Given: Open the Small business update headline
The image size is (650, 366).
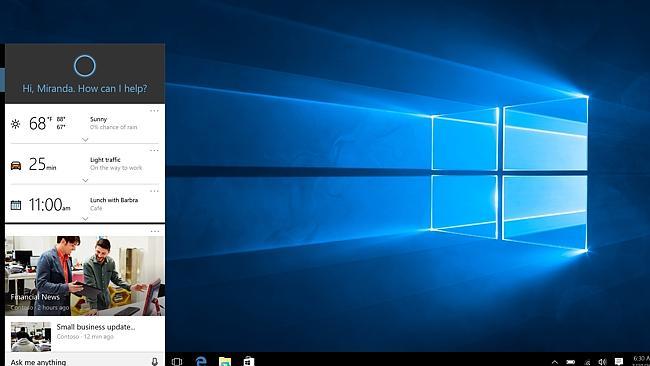Looking at the screenshot, I should [x=96, y=327].
